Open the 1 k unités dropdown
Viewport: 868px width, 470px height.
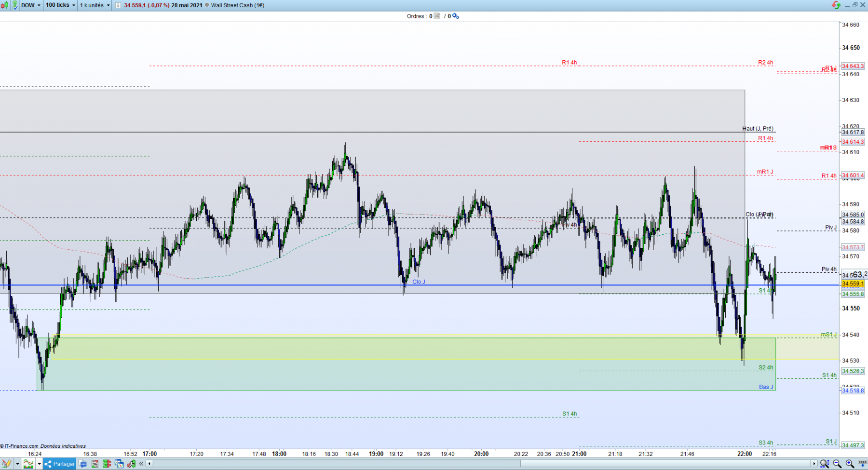tap(95, 5)
